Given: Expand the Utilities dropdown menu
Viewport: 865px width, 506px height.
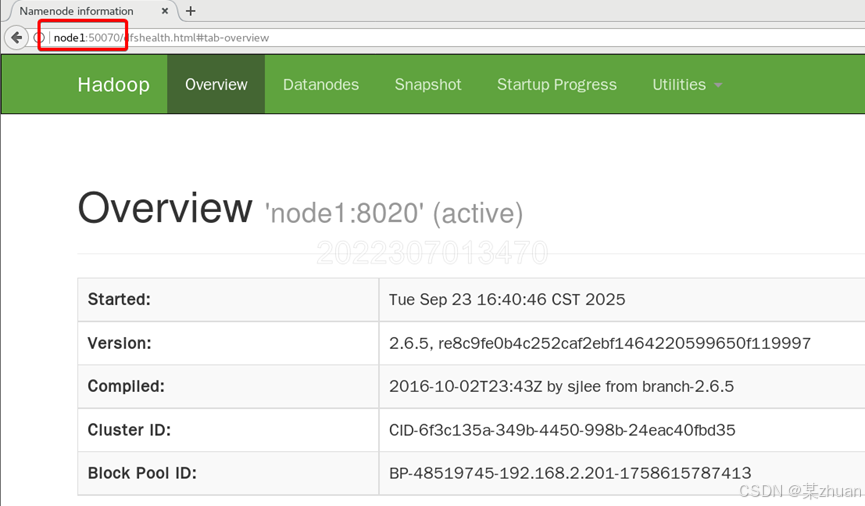Looking at the screenshot, I should pos(687,84).
